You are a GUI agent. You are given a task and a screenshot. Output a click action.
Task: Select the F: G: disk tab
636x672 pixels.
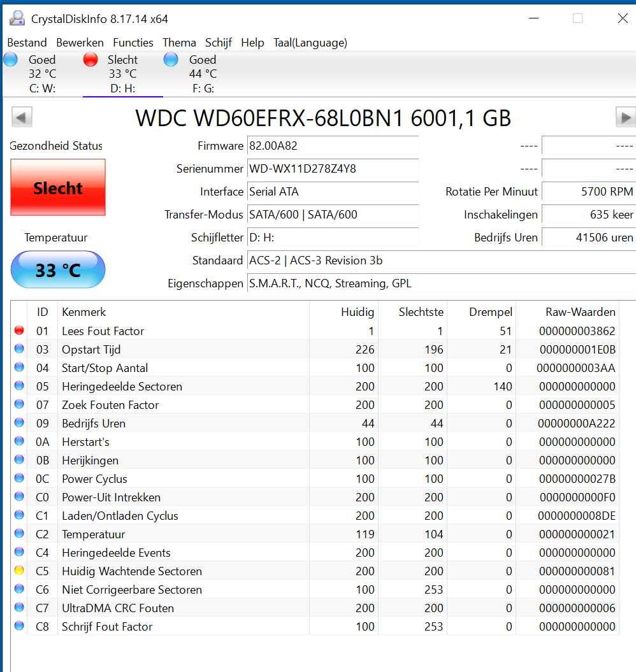click(203, 74)
